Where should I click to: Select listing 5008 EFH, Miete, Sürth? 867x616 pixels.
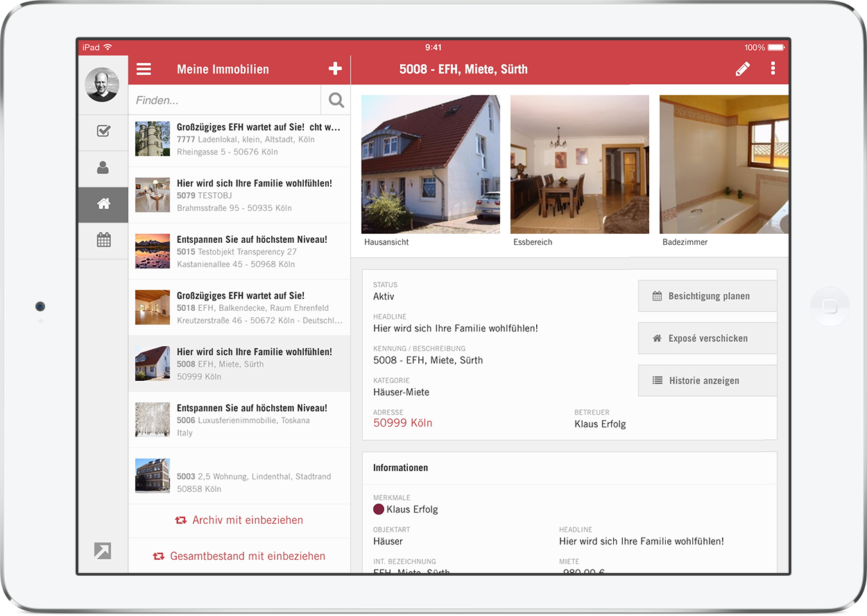pos(239,364)
